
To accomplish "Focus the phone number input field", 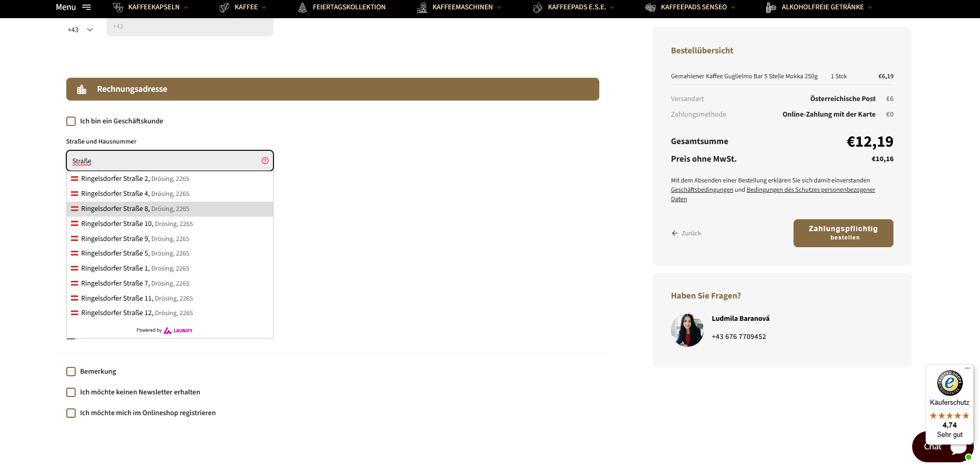I will (x=190, y=27).
